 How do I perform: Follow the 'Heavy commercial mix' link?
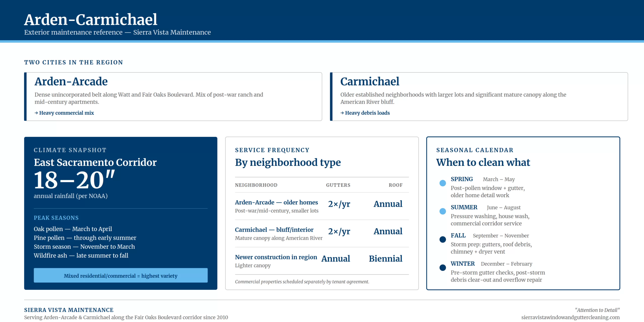64,113
